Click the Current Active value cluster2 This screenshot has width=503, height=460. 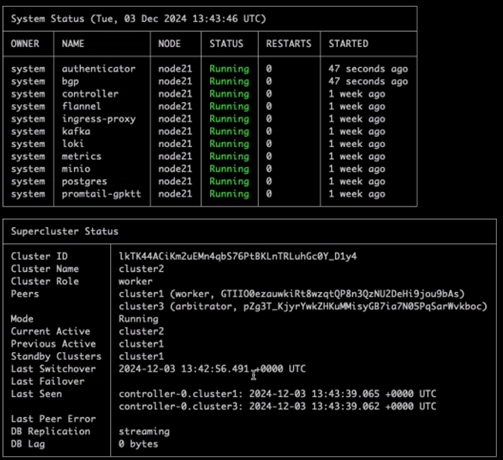tap(141, 331)
